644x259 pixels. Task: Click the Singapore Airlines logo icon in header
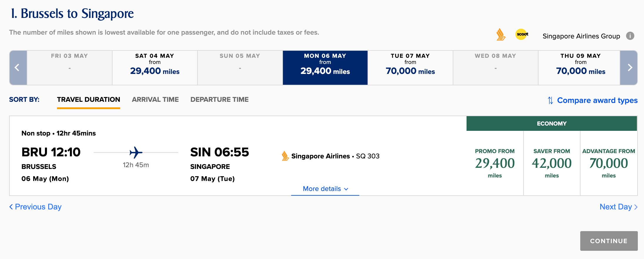click(501, 35)
